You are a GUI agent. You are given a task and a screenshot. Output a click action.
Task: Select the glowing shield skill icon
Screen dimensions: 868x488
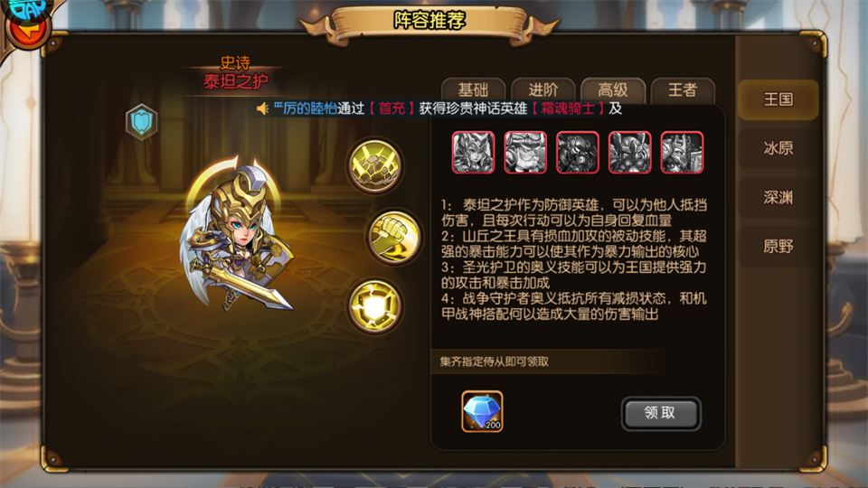375,306
